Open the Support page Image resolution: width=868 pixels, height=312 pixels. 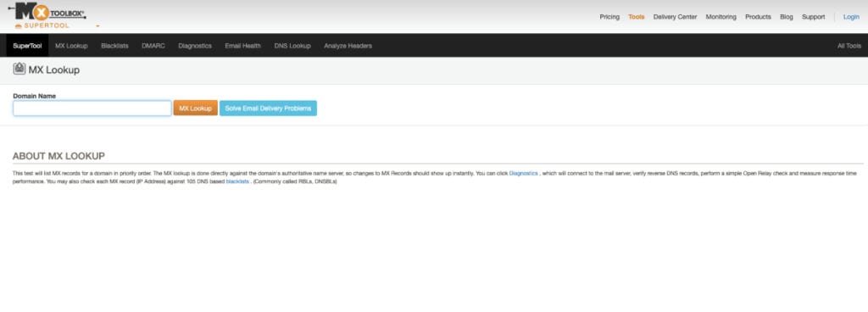tap(813, 17)
